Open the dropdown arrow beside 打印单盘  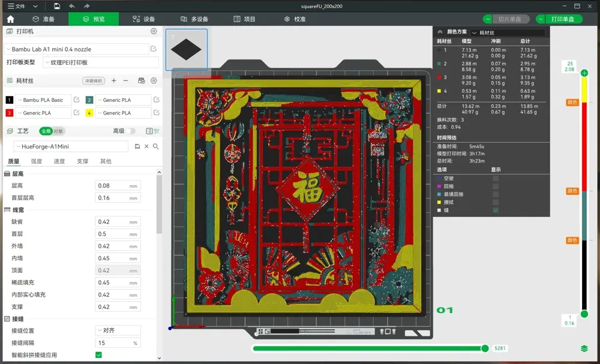[541, 19]
